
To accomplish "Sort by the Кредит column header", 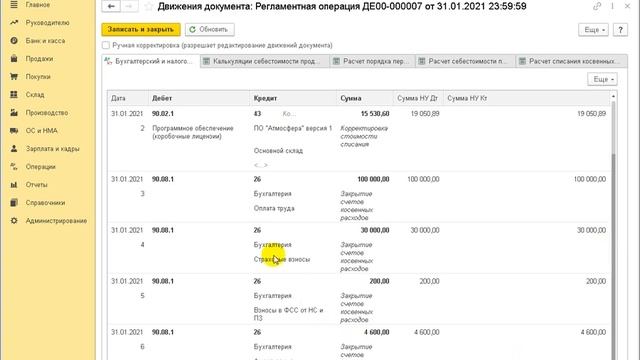I will 293,98.
